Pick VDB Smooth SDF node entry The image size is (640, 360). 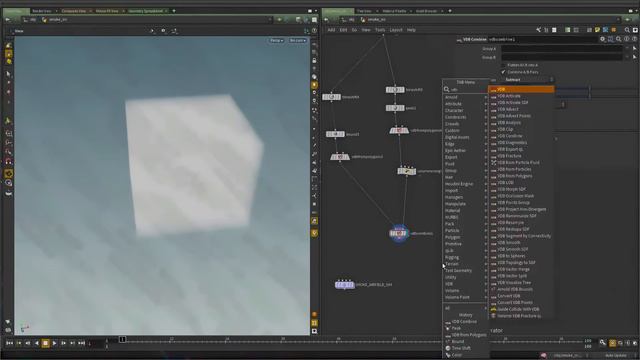point(513,249)
